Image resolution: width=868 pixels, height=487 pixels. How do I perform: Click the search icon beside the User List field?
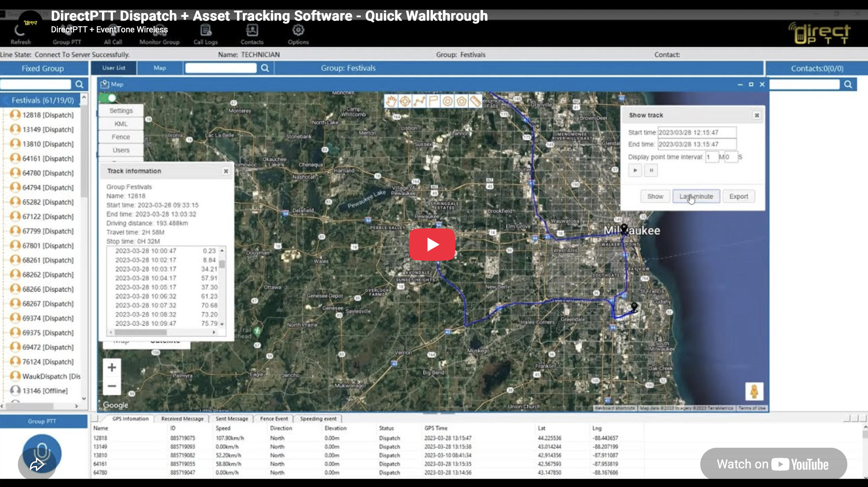(265, 68)
